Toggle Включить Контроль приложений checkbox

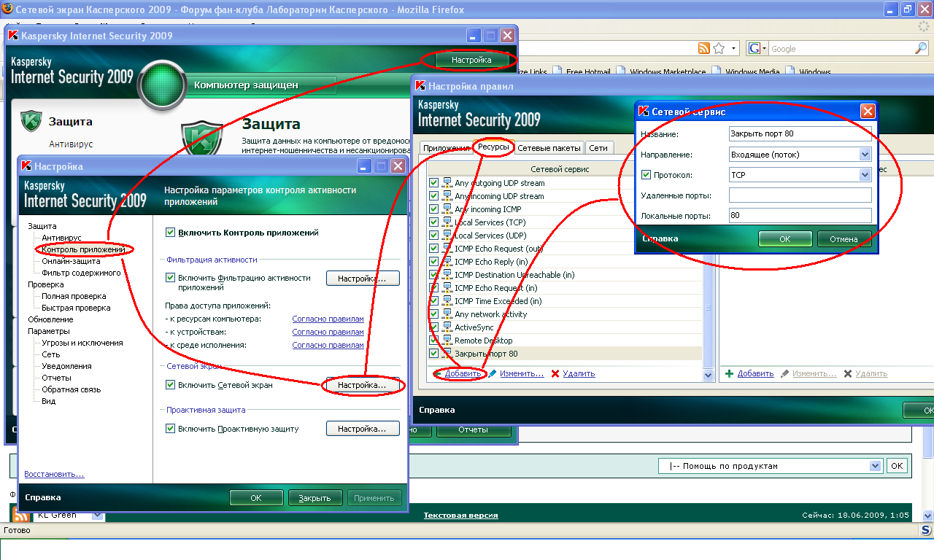click(171, 233)
